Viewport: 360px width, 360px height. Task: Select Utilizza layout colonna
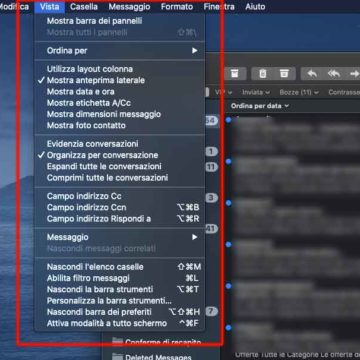coord(120,69)
